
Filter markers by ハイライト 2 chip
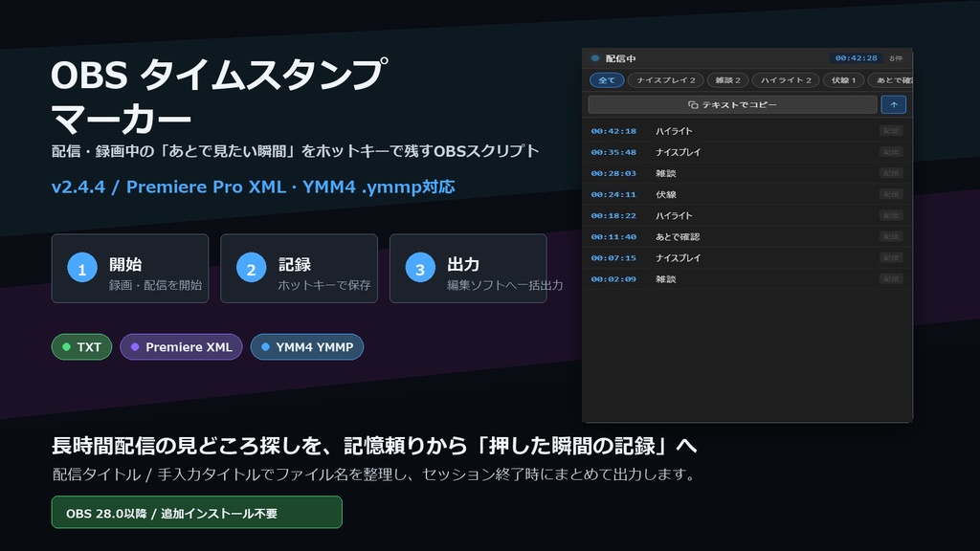pyautogui.click(x=786, y=80)
